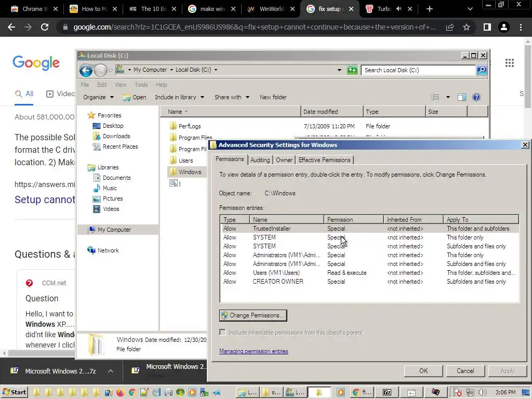Viewport: 532px width, 399px height.
Task: Expand the Local Disk (C:) breadcrumb arrow
Action: coord(216,70)
